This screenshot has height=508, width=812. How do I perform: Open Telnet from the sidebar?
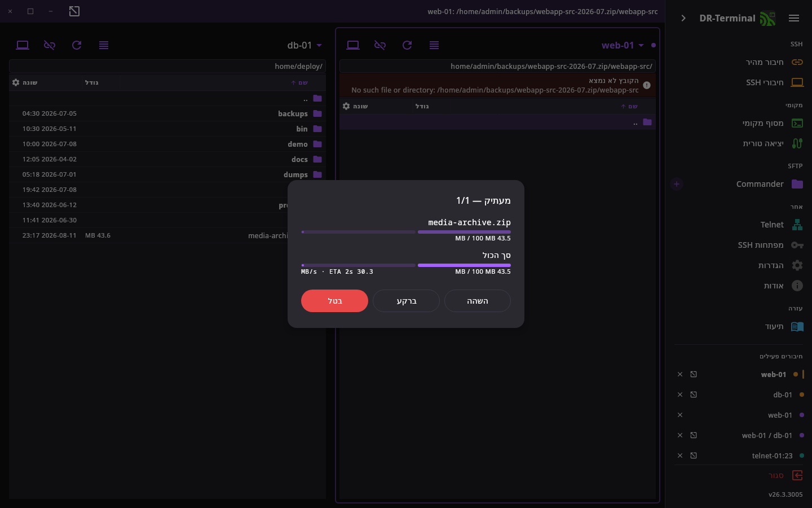(739, 225)
